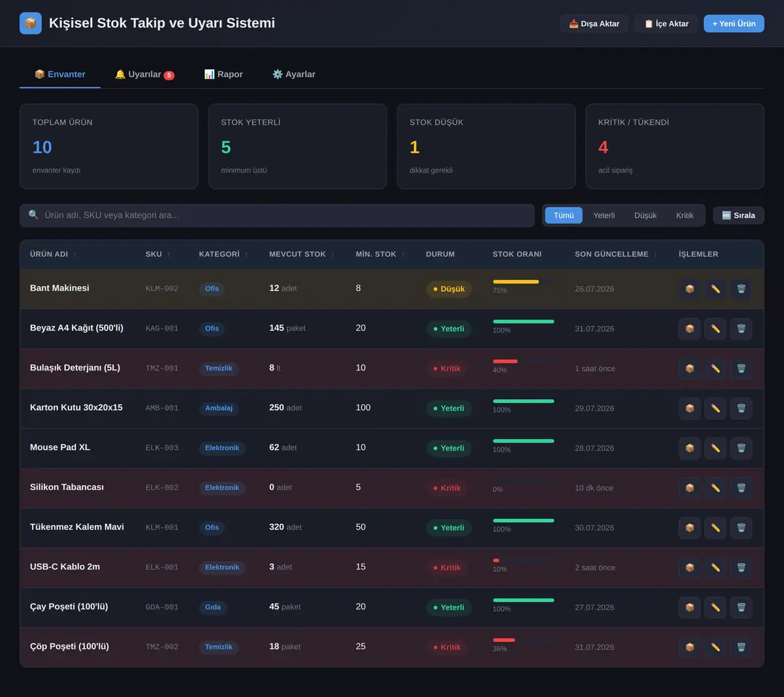Screen dimensions: 784x697
Task: Click the stock box icon for Bant Makinesi
Action: pos(689,289)
